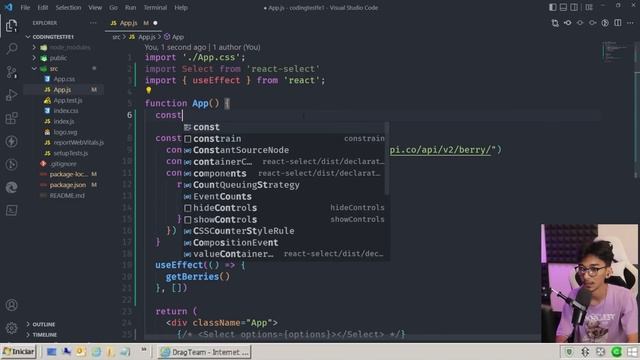Select App.js in the explorer tree
The height and width of the screenshot is (360, 640).
click(x=63, y=89)
